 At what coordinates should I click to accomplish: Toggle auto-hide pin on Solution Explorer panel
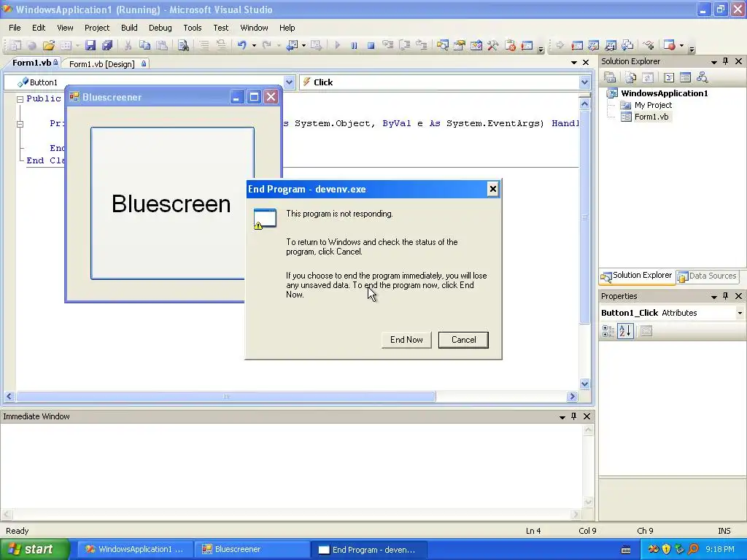(726, 61)
